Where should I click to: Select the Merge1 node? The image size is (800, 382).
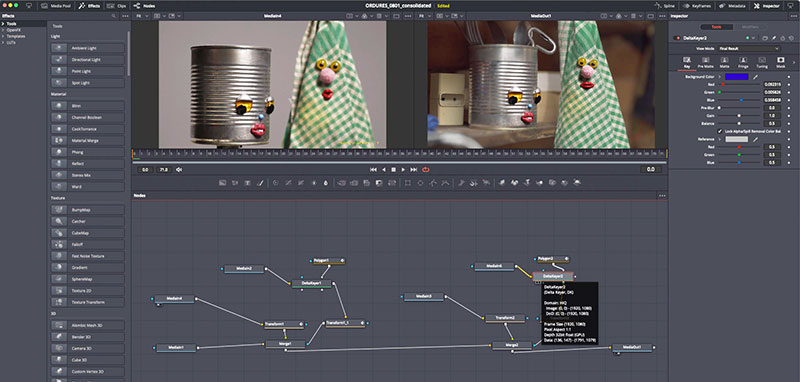coord(285,344)
